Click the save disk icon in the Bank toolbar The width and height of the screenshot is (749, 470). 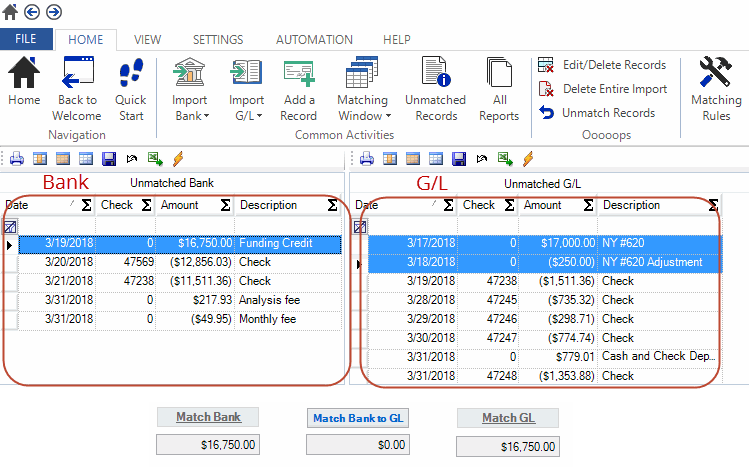pos(109,159)
